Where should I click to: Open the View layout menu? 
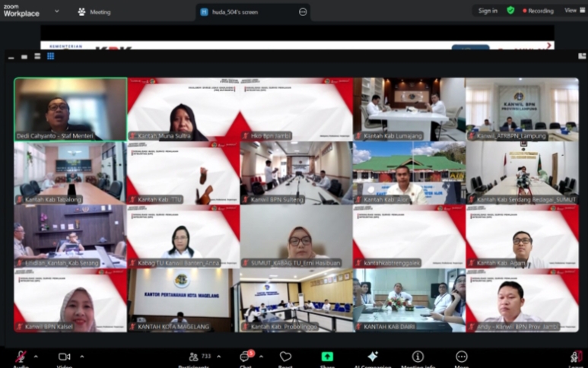pyautogui.click(x=571, y=11)
